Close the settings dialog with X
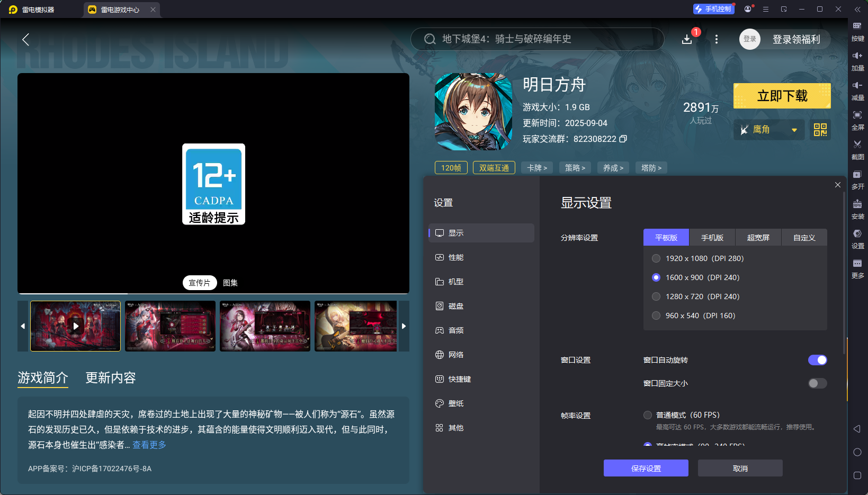The width and height of the screenshot is (868, 495). (x=838, y=185)
